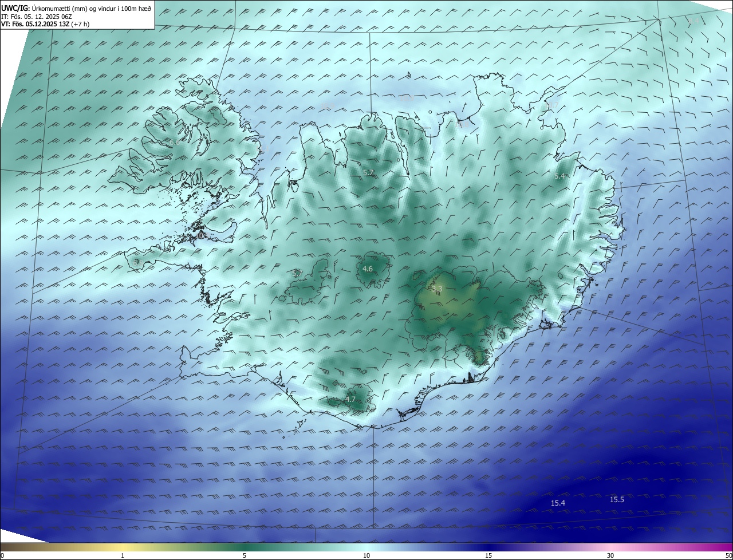Click the 15.4 maximum value label offshore
The image size is (733, 560).
(558, 503)
